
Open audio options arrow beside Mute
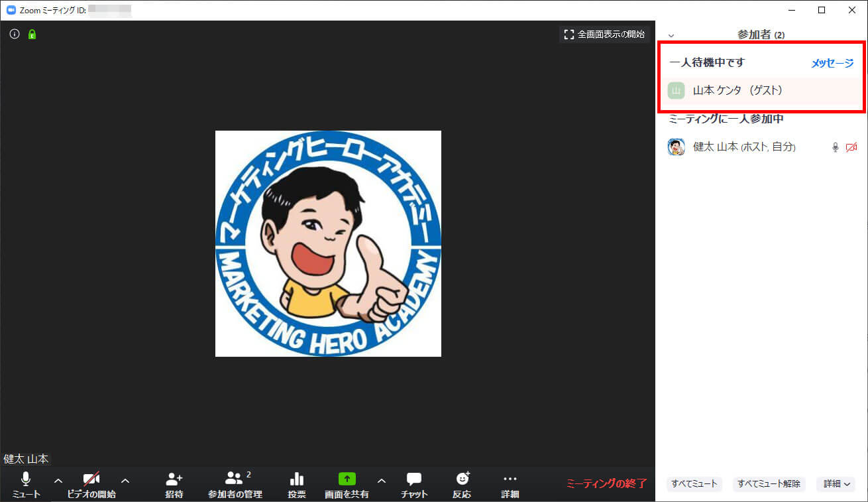58,481
